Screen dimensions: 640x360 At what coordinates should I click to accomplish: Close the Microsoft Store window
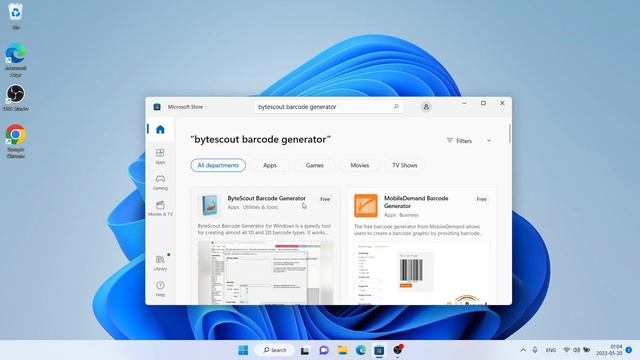[502, 103]
